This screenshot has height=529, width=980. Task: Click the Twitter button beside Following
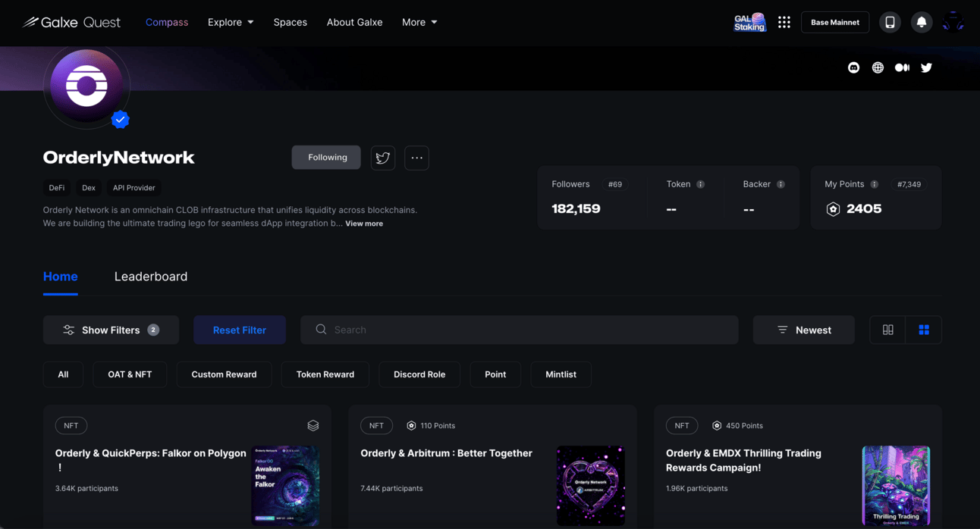[x=383, y=158]
